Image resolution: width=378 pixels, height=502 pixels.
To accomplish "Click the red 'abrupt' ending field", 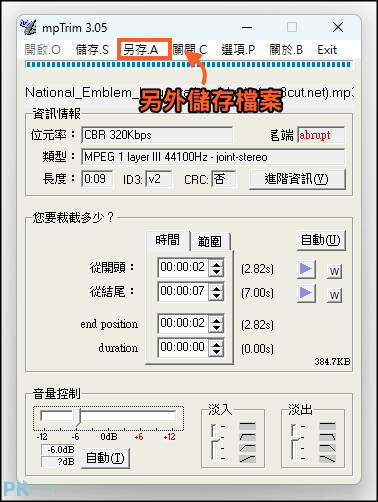I will click(321, 135).
